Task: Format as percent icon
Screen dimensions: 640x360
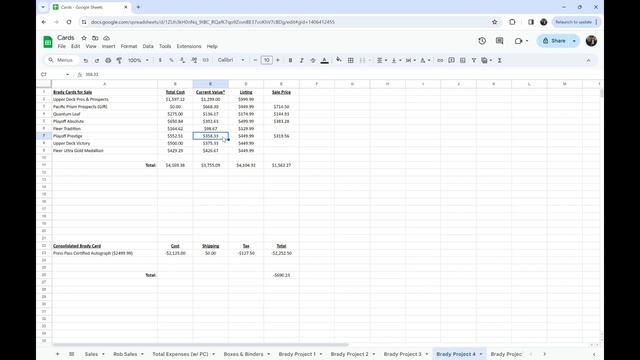Action: (171, 60)
